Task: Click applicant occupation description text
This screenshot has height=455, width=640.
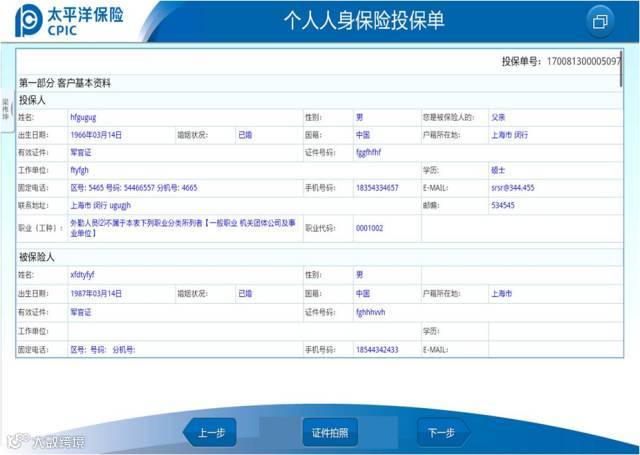Action: pyautogui.click(x=183, y=228)
